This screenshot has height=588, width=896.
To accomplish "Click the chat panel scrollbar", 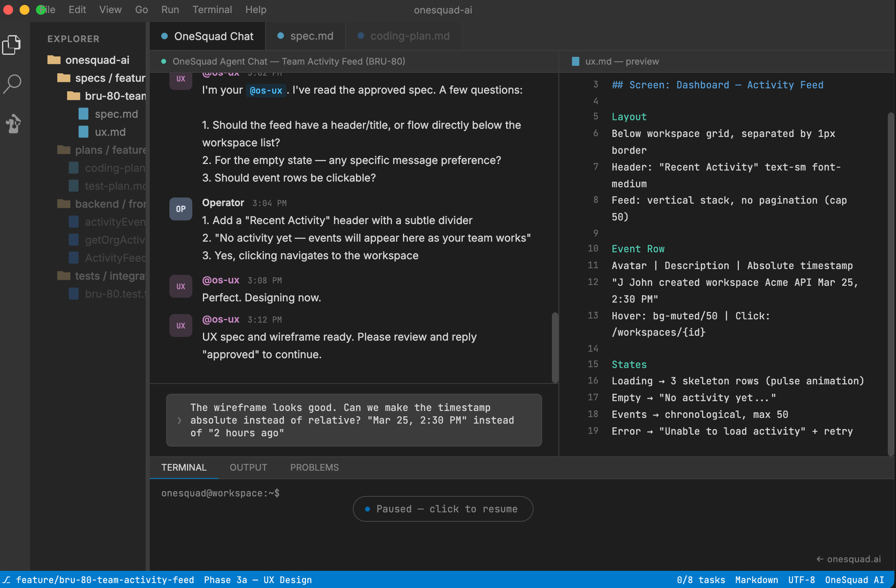I will click(x=555, y=348).
